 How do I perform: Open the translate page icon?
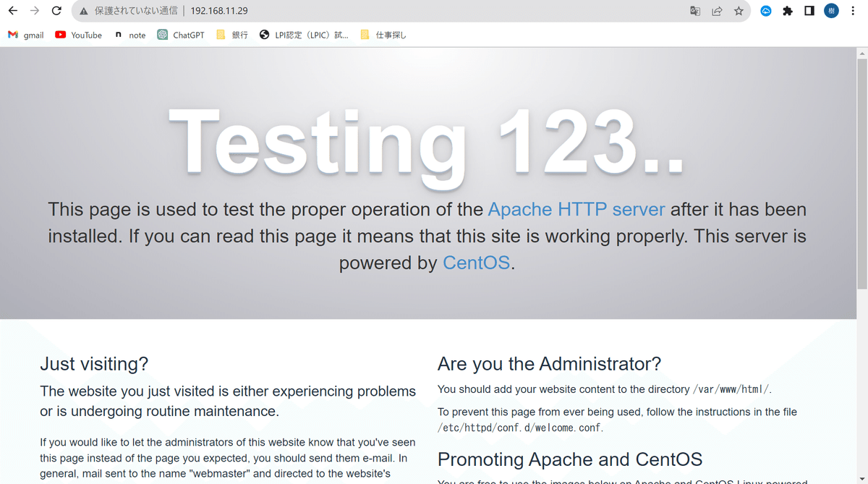click(695, 11)
